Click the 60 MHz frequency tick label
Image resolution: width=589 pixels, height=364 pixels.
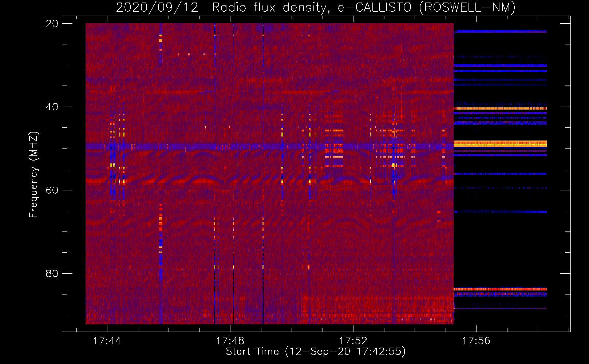point(52,190)
